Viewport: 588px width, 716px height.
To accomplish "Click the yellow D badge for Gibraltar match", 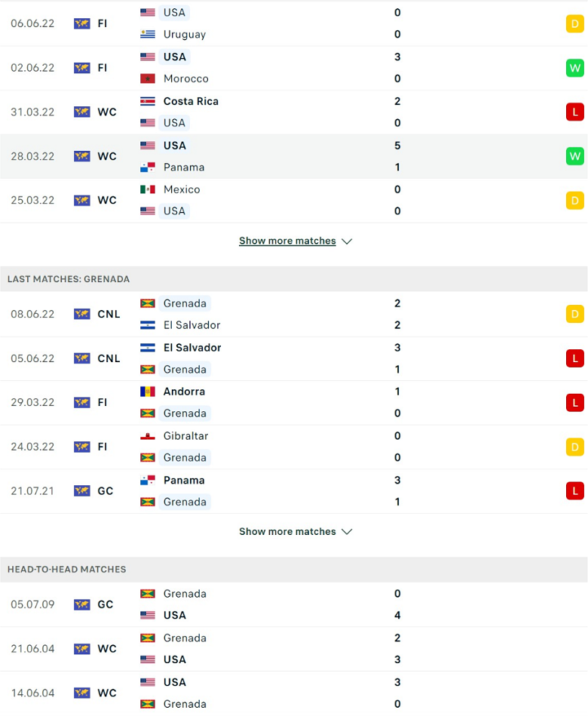I will 574,447.
